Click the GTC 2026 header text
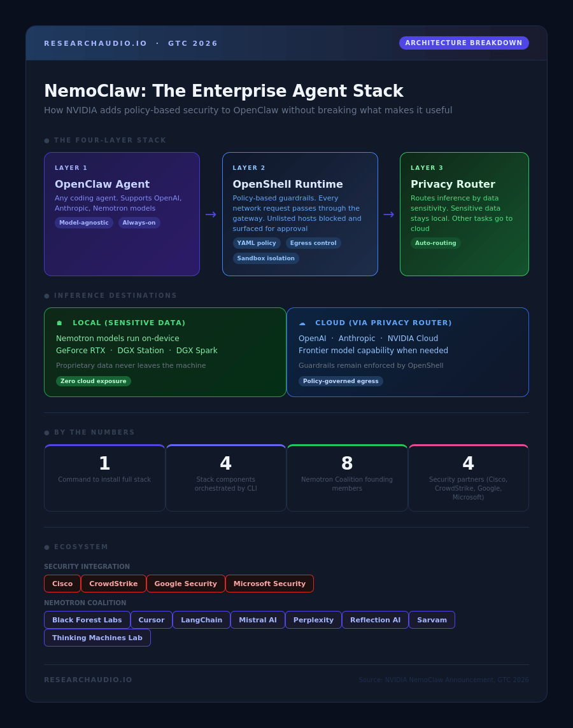This screenshot has width=573, height=728. (x=193, y=43)
